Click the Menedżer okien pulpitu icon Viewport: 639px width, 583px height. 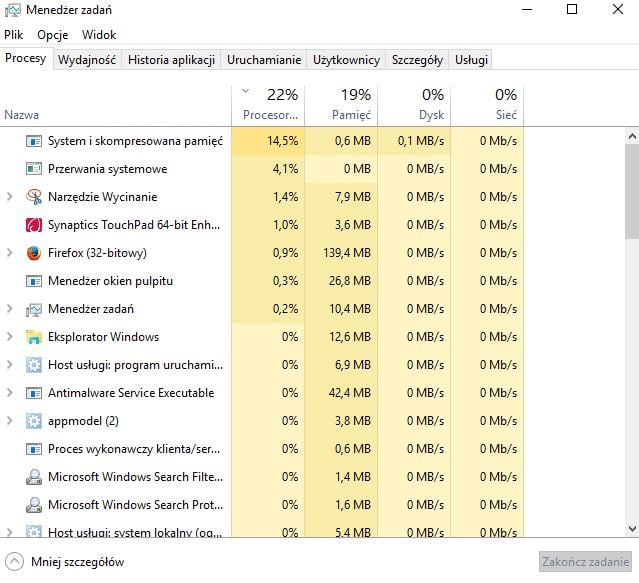pos(33,281)
